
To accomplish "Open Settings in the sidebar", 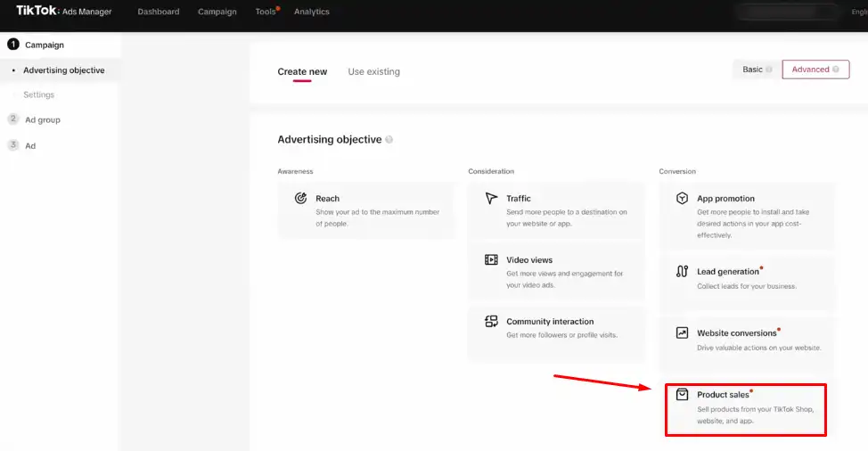I will point(38,94).
